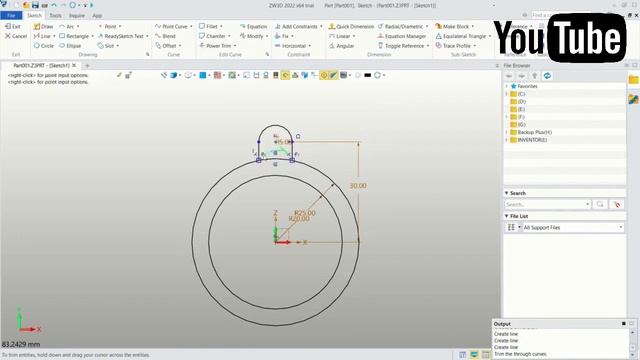
Task: Apply the Horizontal constraint
Action: coord(290,46)
